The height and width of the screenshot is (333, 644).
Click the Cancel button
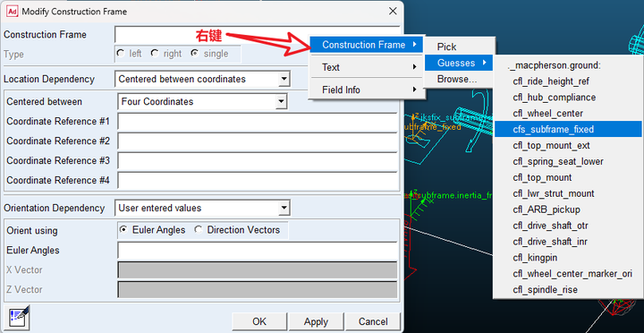coord(373,321)
